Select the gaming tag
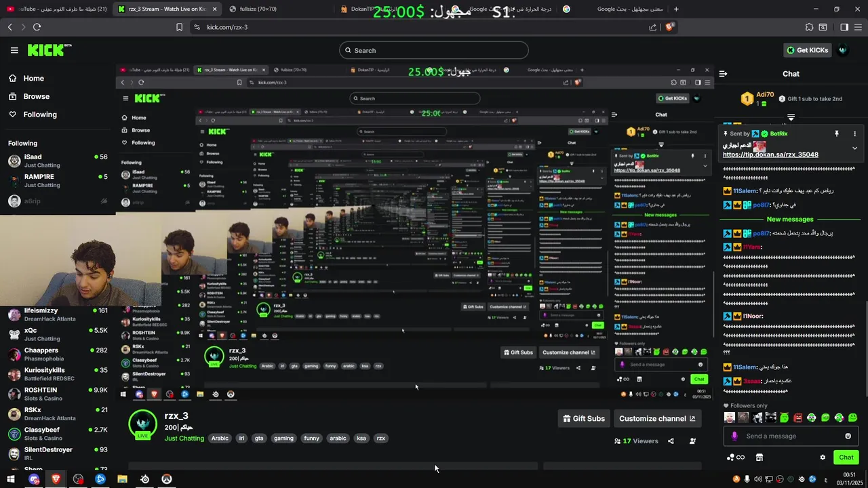Screen dimensions: 868x488 [x=283, y=439]
